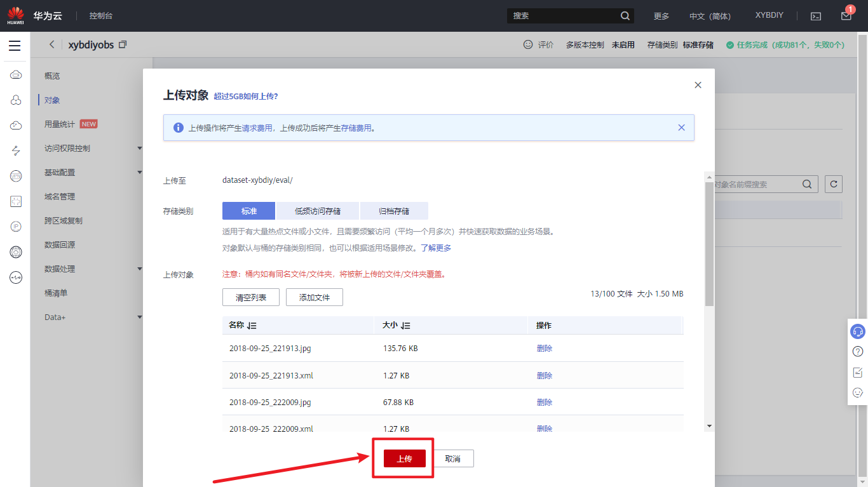Click the refresh button beside object search
This screenshot has height=487, width=868.
[x=834, y=184]
